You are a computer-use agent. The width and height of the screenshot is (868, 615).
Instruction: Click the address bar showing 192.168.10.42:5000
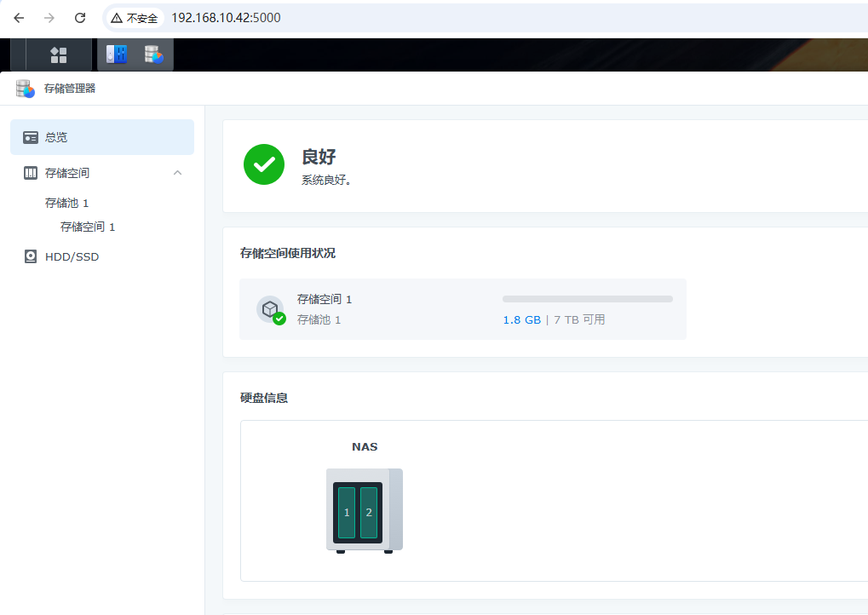(426, 18)
